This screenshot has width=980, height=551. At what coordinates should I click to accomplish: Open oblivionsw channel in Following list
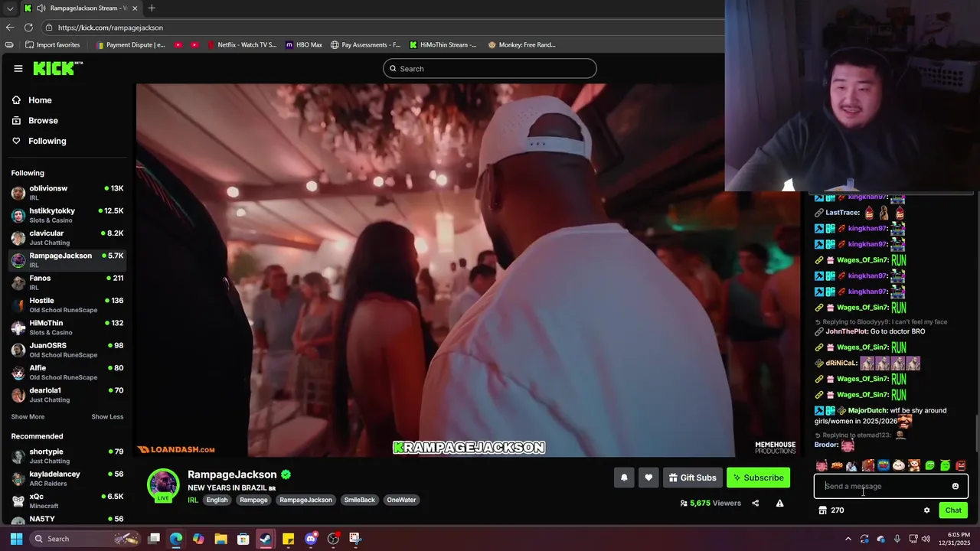(x=67, y=193)
